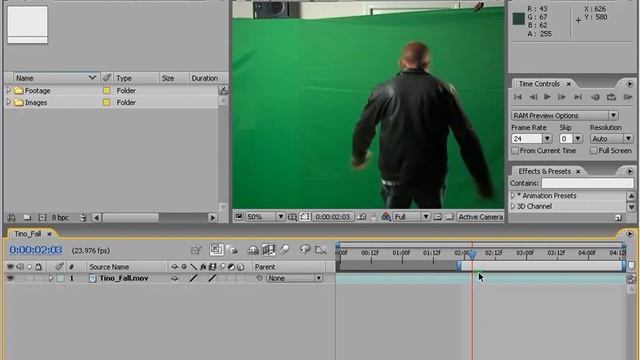Create a new folder in Project panel

pyautogui.click(x=27, y=218)
